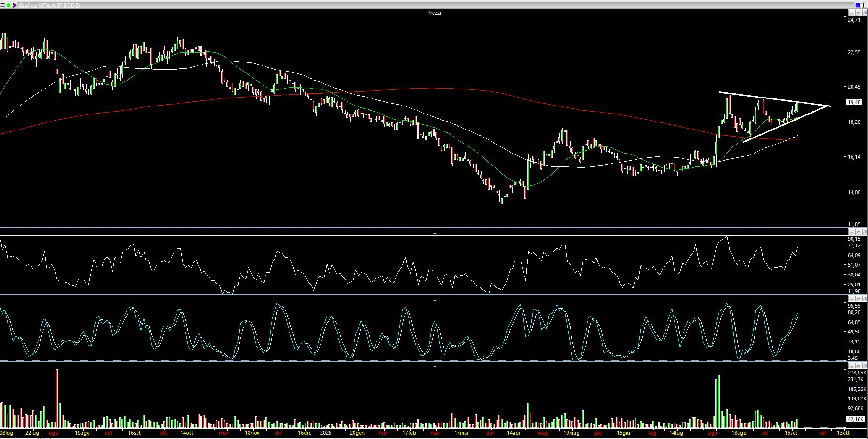Click the purple arrow icon beside the title
868x439 pixels.
(15, 5)
